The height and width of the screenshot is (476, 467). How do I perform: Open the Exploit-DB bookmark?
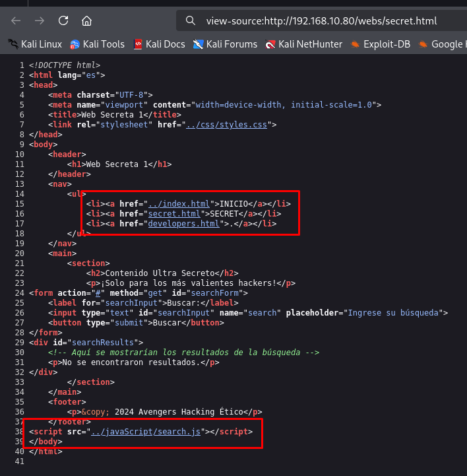[381, 44]
